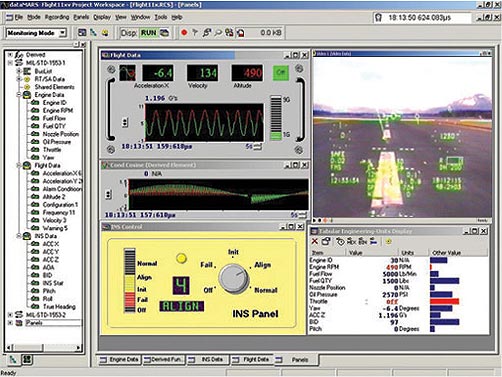Click the disk icon next to RUN
Viewport: 502px width, 377px height.
(x=164, y=33)
